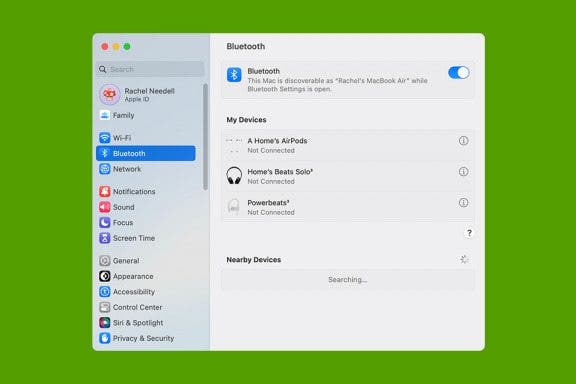Click the Appearance icon in the sidebar

(105, 276)
